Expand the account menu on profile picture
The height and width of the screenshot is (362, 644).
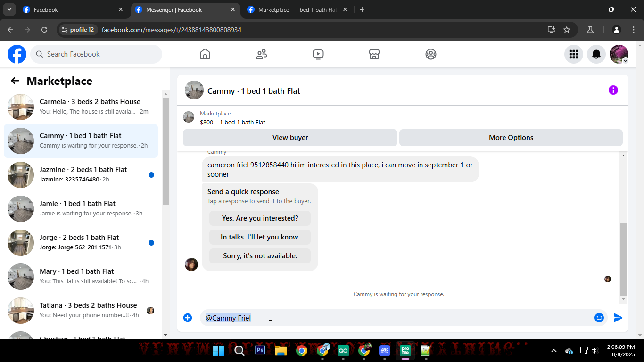click(626, 61)
